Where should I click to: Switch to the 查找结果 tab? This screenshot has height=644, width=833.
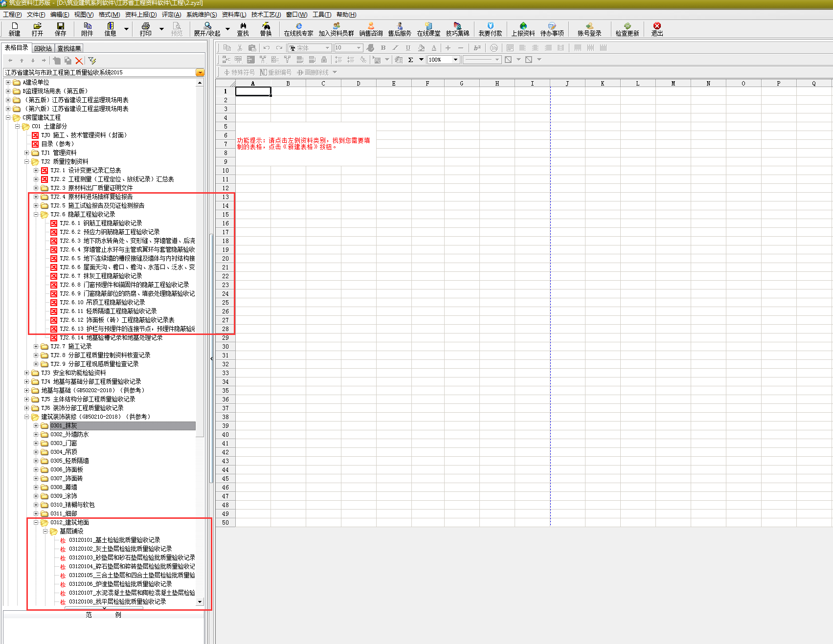[x=69, y=48]
